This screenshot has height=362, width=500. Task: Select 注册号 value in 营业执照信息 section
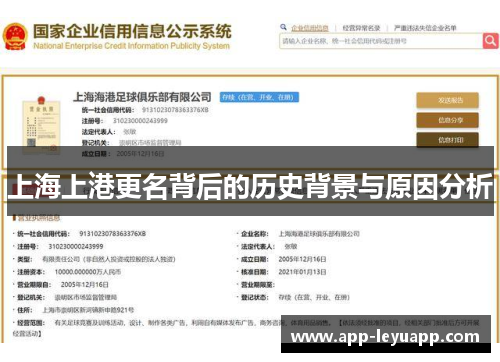(76, 246)
